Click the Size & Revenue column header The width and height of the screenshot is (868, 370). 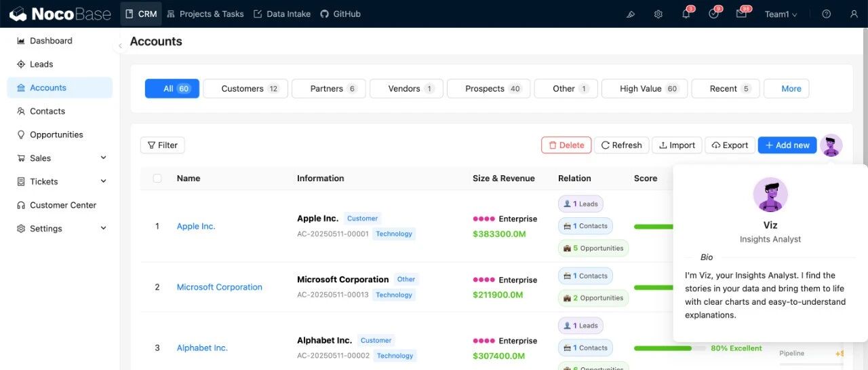point(503,179)
